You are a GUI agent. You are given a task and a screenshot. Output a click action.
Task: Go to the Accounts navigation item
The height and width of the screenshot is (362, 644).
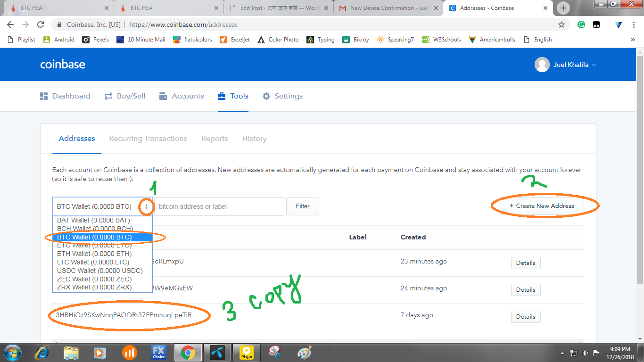point(182,96)
